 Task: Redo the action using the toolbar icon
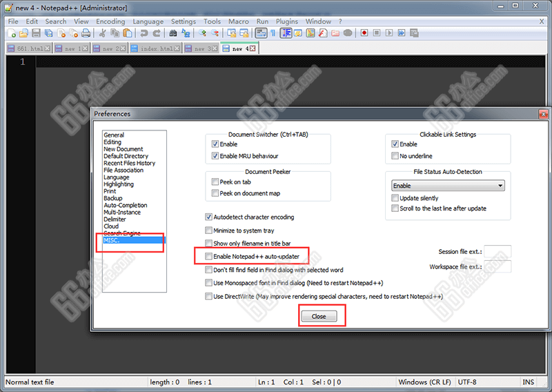click(x=157, y=33)
